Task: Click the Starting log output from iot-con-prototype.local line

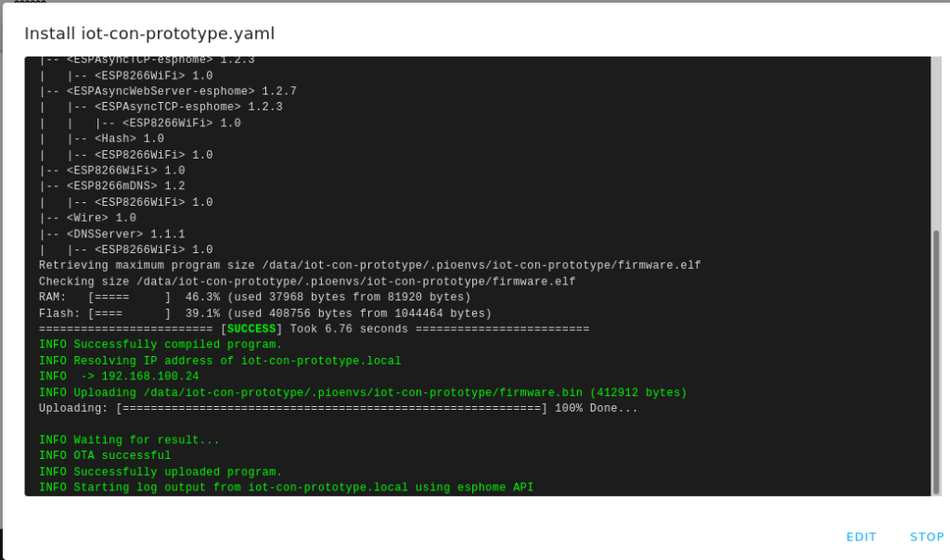Action: click(x=286, y=488)
